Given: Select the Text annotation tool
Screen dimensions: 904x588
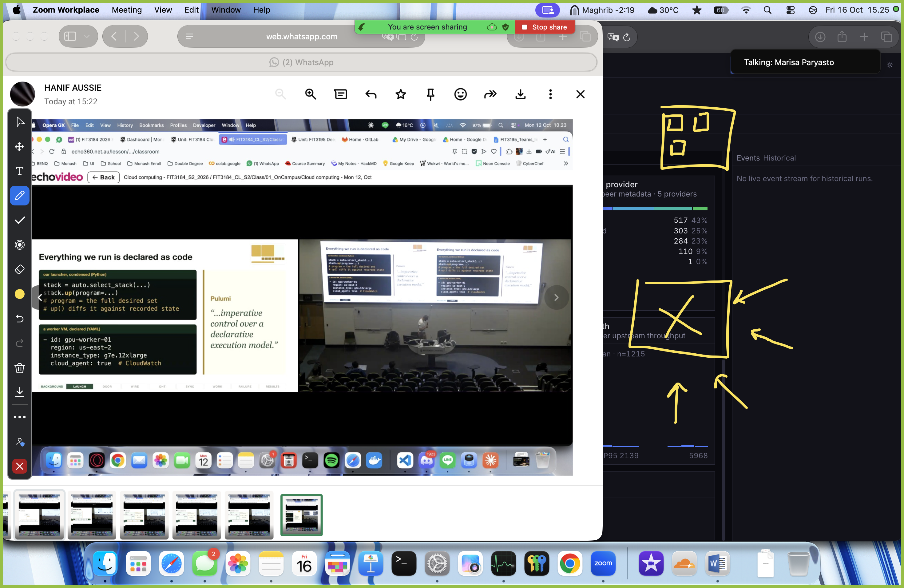Looking at the screenshot, I should pyautogui.click(x=20, y=171).
